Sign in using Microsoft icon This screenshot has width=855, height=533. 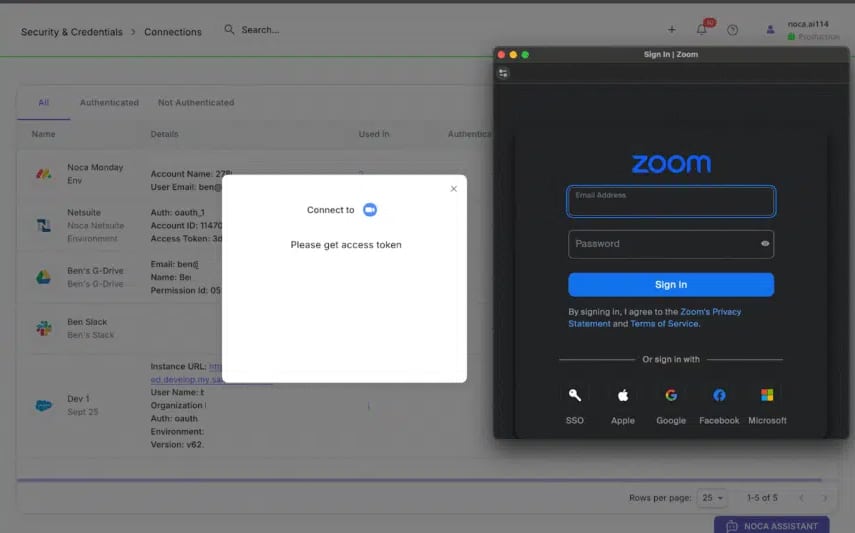[767, 395]
